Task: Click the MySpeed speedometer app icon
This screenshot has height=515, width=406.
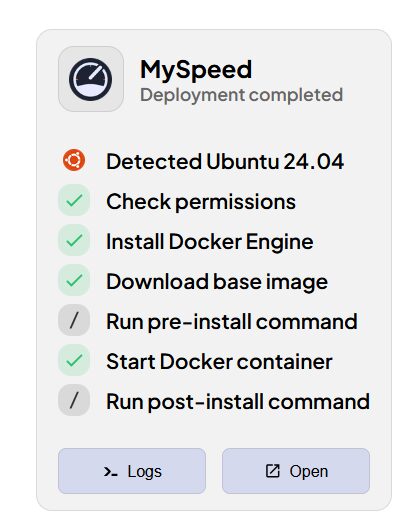Action: click(91, 79)
